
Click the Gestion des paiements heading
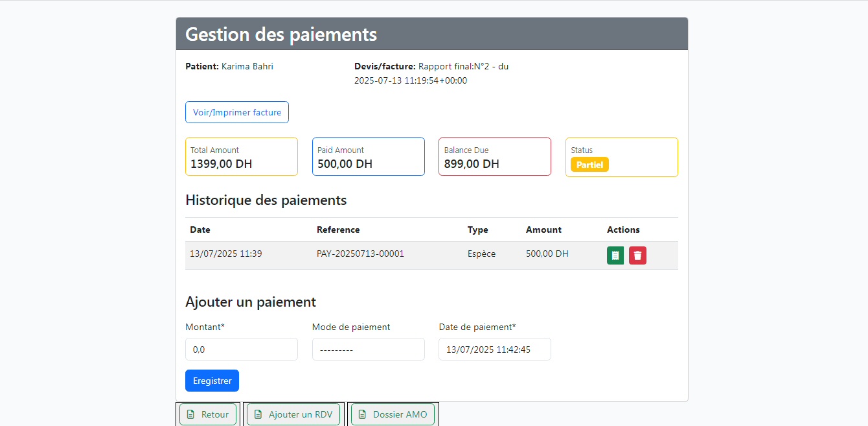[x=281, y=34]
